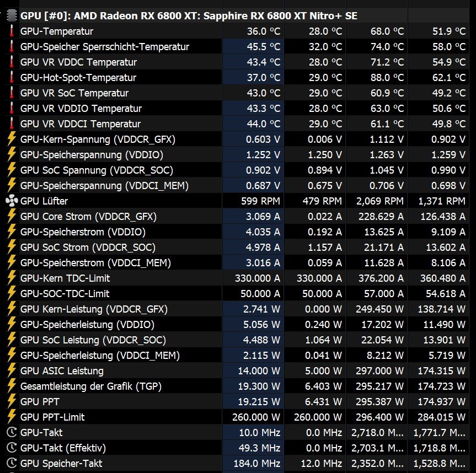This screenshot has height=473, width=476.
Task: Click lightning icon beside GPU-Speicherspannung (VDDIO)
Action: tap(12, 154)
